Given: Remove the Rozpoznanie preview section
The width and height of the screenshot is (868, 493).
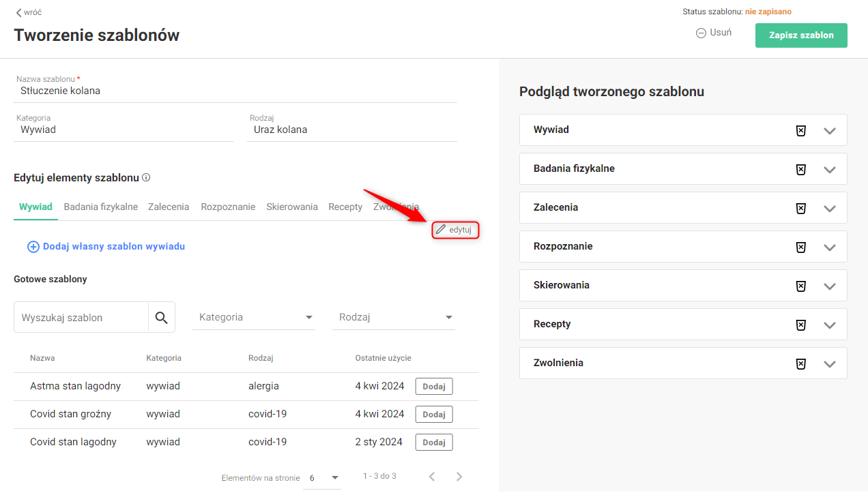Looking at the screenshot, I should pos(801,248).
